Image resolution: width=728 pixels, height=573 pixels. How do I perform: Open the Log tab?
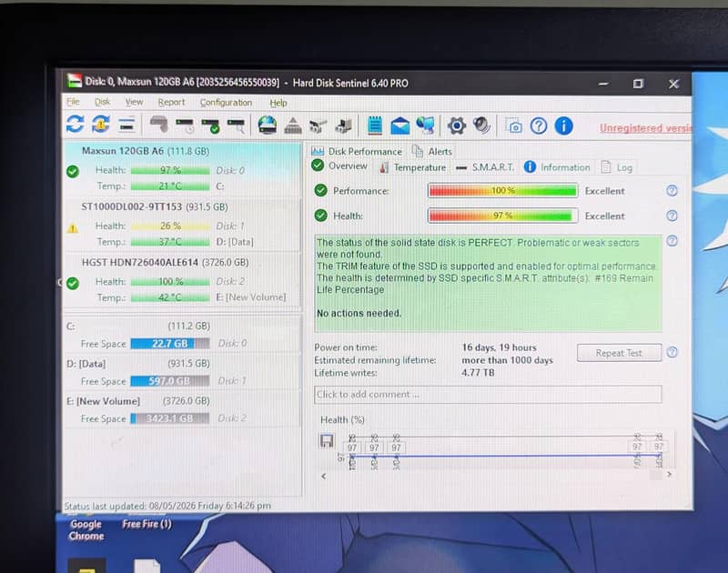pos(617,167)
